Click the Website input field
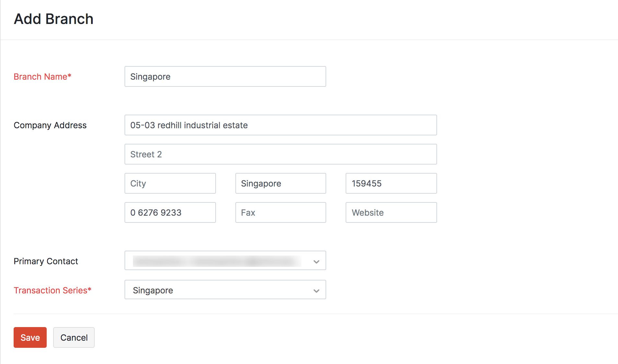Screen dimensions: 618x364 (391, 212)
